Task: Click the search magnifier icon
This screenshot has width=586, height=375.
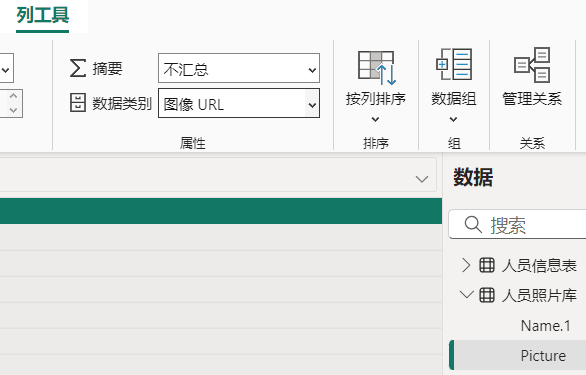Action: pyautogui.click(x=473, y=225)
